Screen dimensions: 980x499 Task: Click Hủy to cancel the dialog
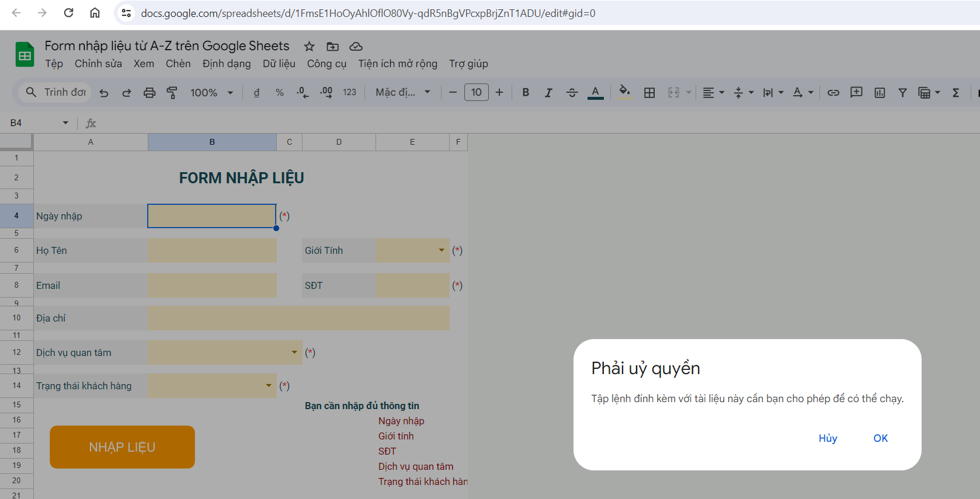click(828, 438)
